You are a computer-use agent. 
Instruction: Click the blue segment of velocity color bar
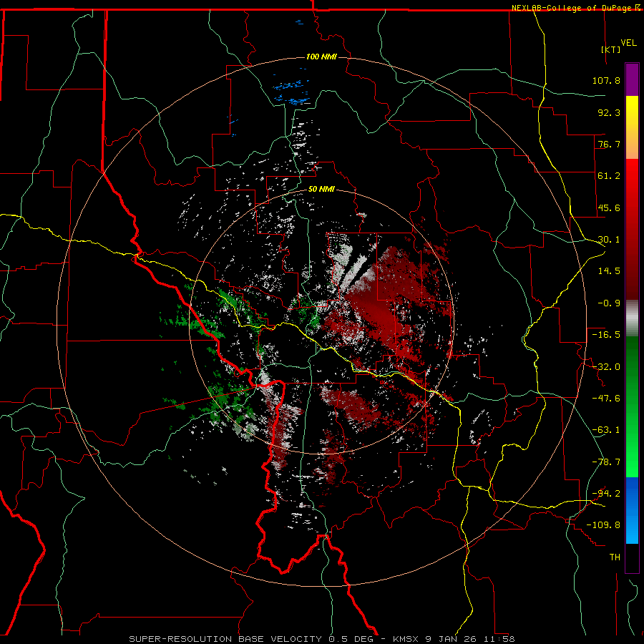coord(632,510)
